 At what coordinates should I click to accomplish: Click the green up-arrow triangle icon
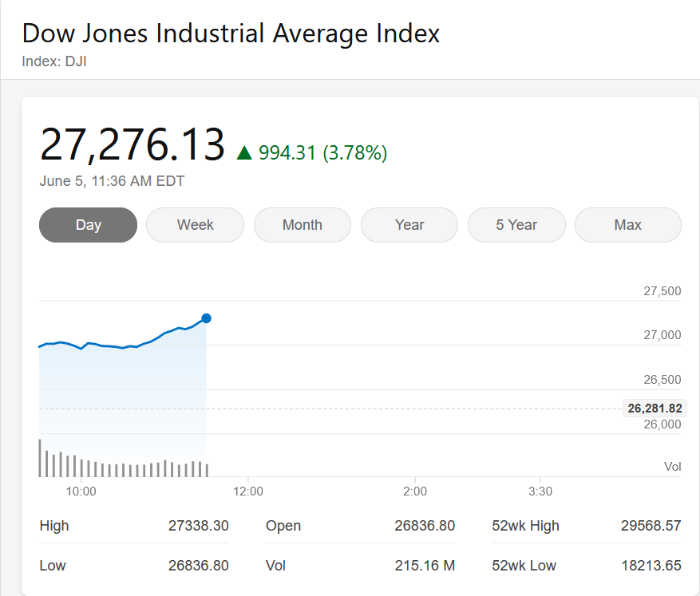244,152
